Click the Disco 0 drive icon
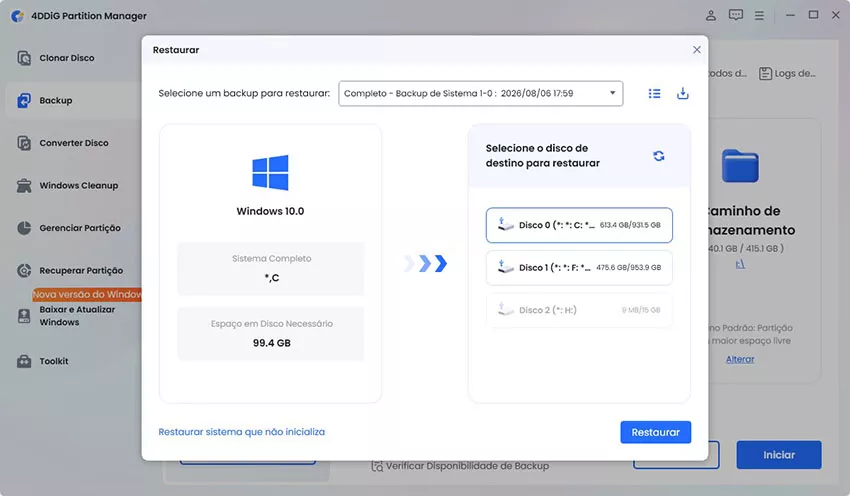This screenshot has width=850, height=496. click(505, 224)
